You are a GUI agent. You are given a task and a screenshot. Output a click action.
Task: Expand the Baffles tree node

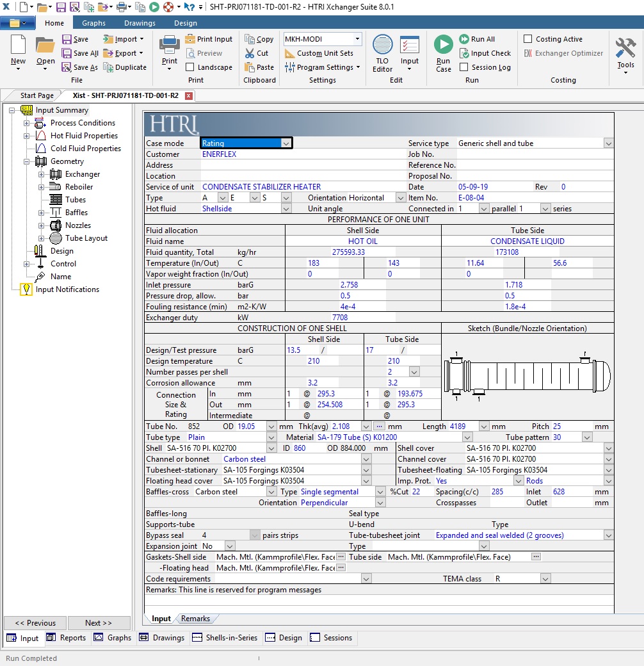(x=41, y=213)
